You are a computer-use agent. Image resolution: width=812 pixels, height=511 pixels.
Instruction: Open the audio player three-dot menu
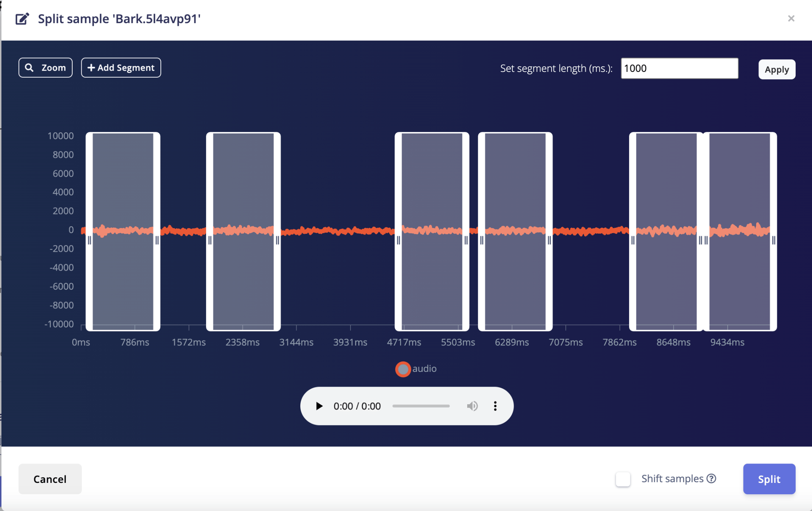coord(495,406)
